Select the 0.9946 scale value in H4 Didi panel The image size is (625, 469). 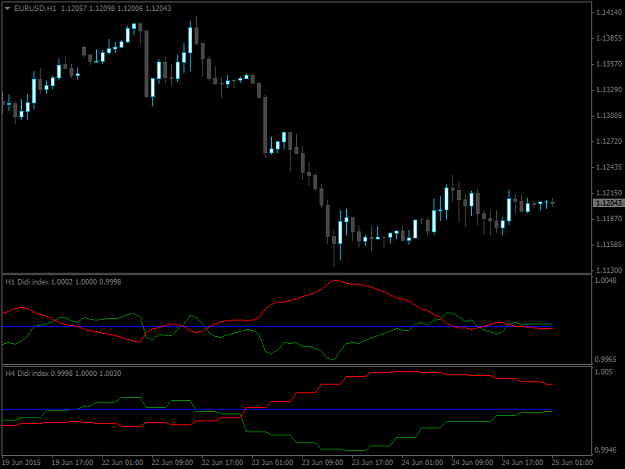coord(605,450)
